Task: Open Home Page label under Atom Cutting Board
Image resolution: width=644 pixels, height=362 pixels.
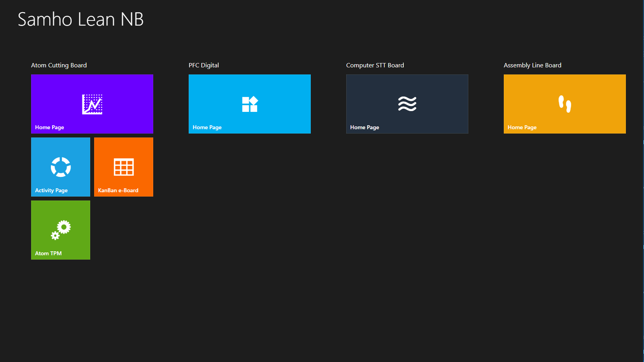Action: click(x=49, y=127)
